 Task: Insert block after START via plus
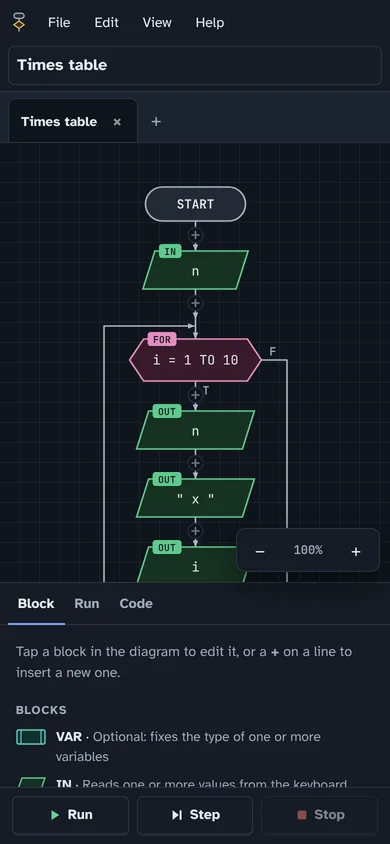(195, 235)
